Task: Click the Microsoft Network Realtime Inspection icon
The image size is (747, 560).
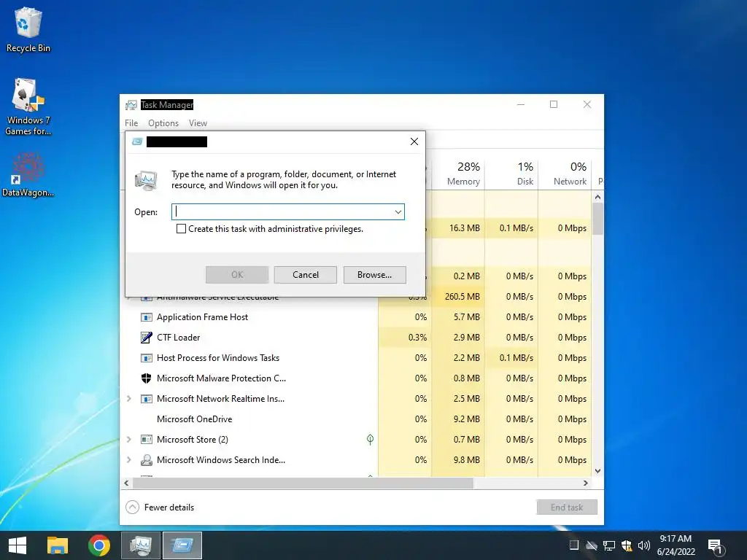Action: pos(146,399)
